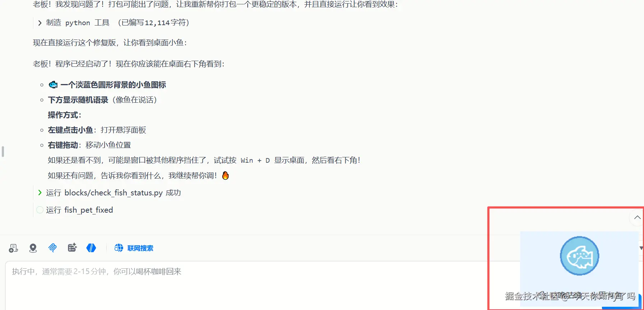The image size is (644, 310).
Task: Click the blue paperclip attachment icon
Action: point(52,248)
